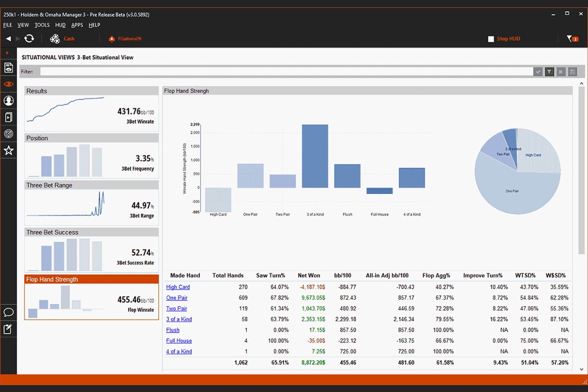Click the refresh arrows icon in toolbar
Screen dimensions: 588x392
(x=29, y=39)
